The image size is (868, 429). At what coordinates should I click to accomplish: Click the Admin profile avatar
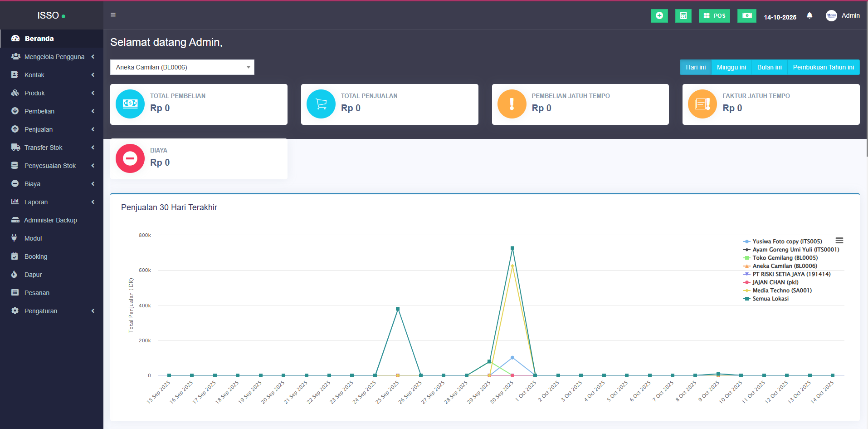(831, 16)
